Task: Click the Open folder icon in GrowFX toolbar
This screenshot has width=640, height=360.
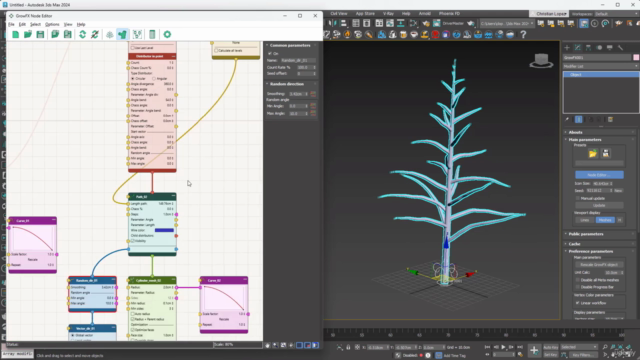Action: tap(28, 34)
